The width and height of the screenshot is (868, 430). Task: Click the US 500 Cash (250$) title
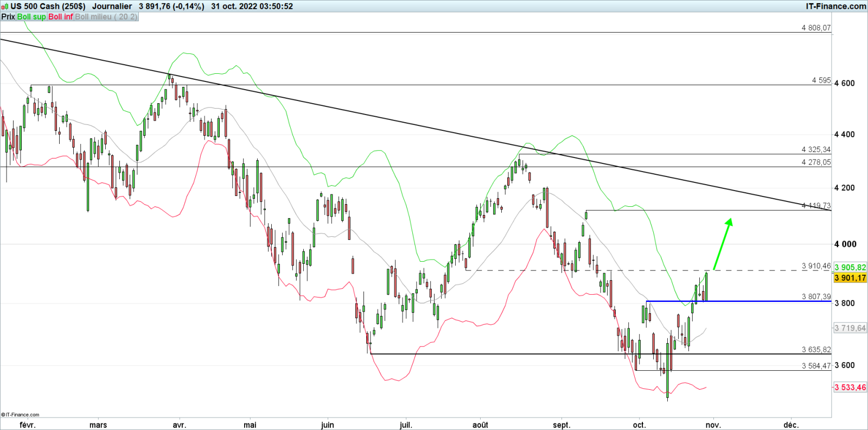(48, 7)
